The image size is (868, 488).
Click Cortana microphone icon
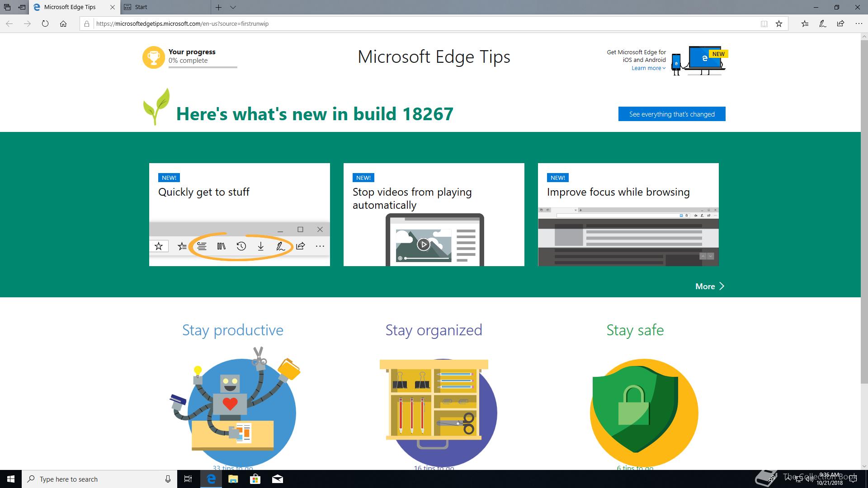coord(168,479)
